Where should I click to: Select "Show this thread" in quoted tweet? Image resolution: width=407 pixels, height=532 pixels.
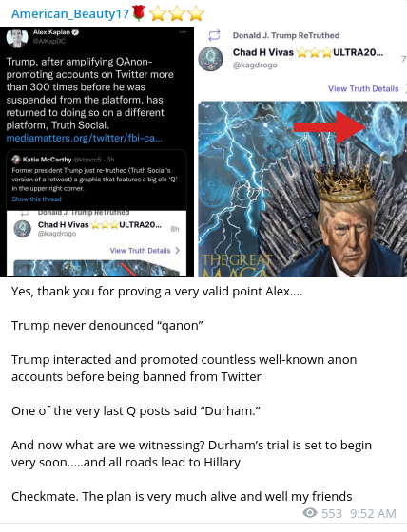pos(37,199)
